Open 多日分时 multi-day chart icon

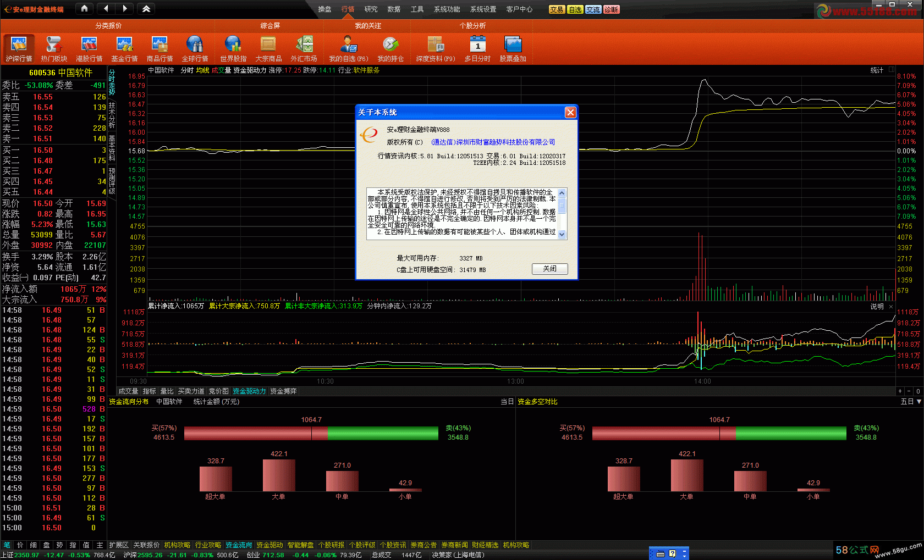tap(477, 49)
